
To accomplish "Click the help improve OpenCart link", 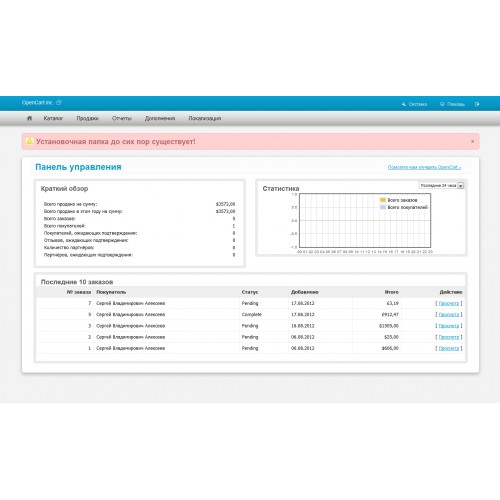I will tap(424, 167).
